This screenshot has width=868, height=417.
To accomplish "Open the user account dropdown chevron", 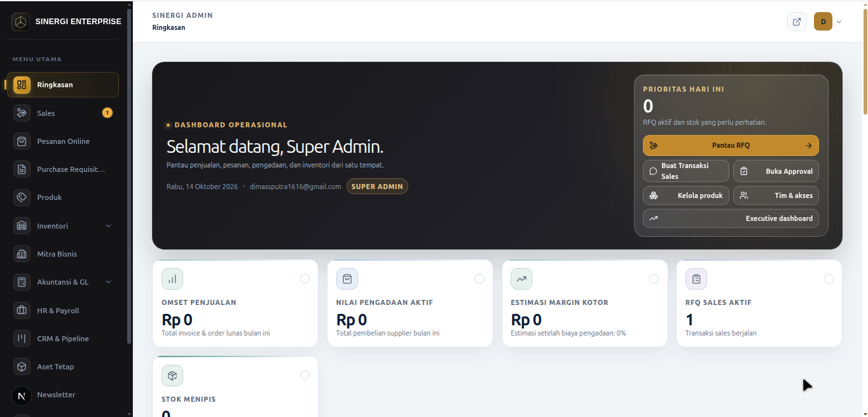I will (x=839, y=22).
